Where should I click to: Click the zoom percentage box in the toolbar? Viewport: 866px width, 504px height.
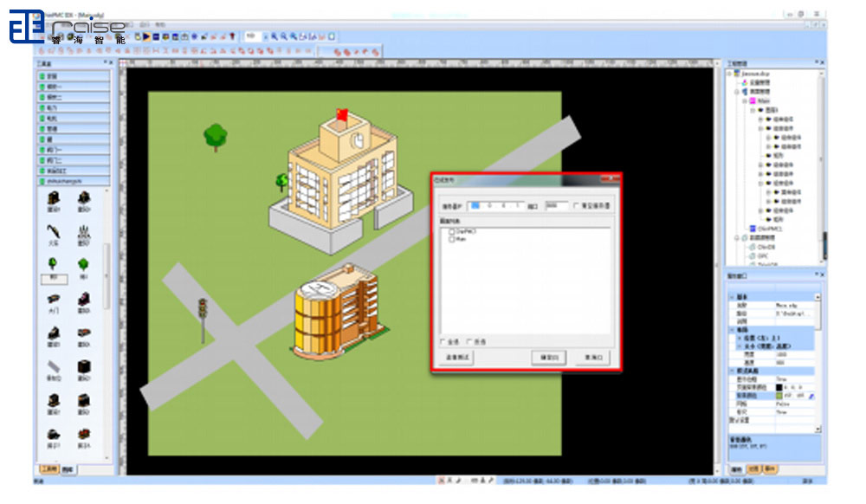[252, 36]
